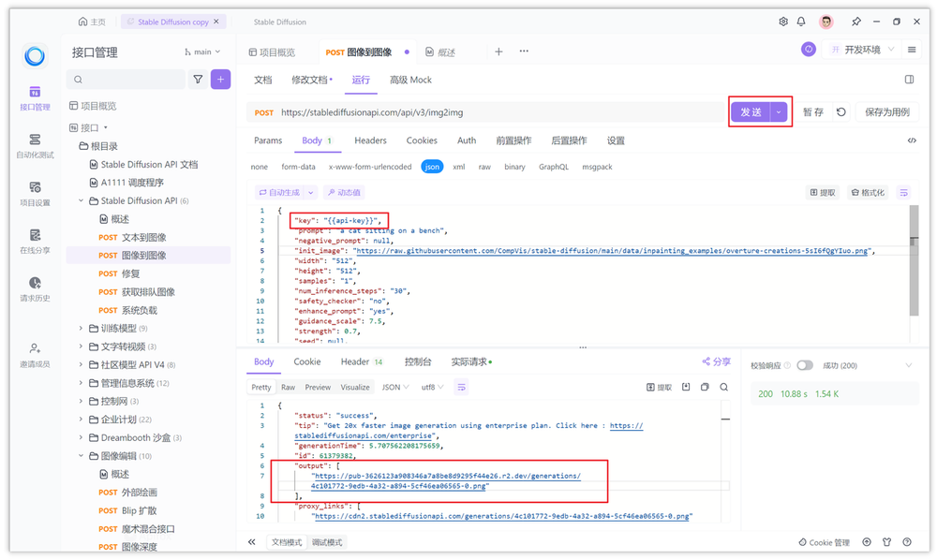Image resolution: width=937 pixels, height=560 pixels.
Task: Click the filter icon next to the search box
Action: point(200,80)
